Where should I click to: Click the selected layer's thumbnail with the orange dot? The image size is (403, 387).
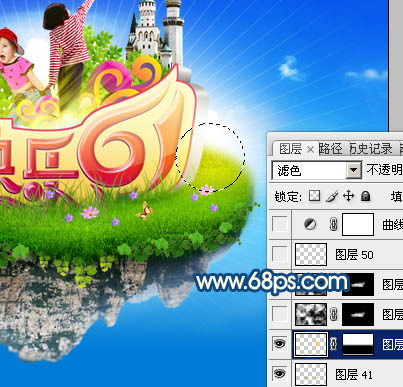tap(311, 344)
